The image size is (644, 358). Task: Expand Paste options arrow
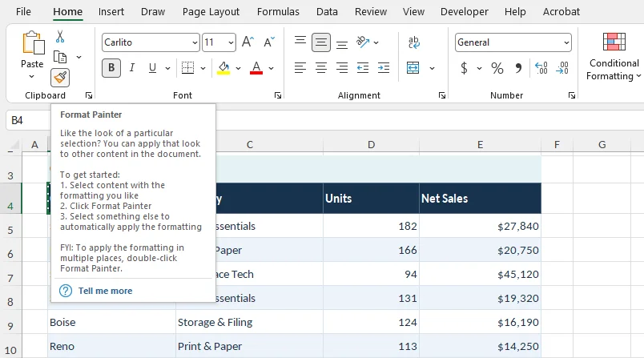(x=31, y=77)
